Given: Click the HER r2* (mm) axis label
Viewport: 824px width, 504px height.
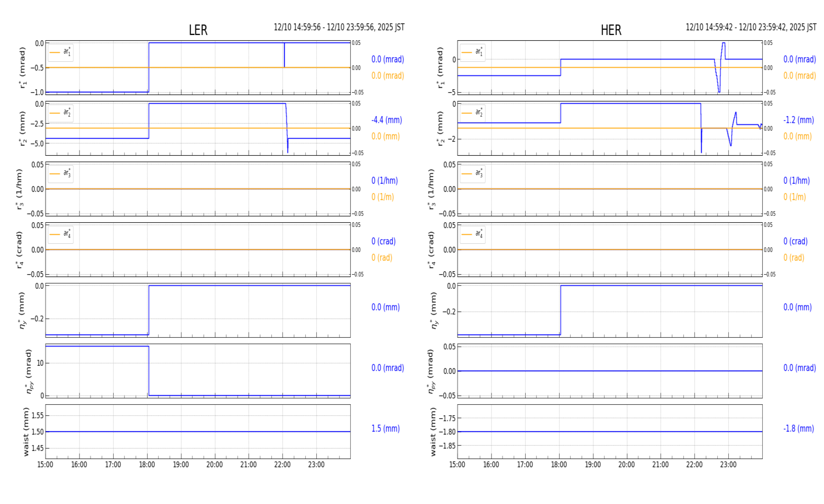Looking at the screenshot, I should click(x=440, y=128).
